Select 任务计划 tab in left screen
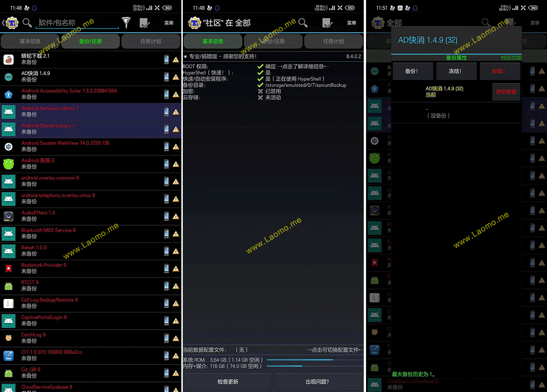The width and height of the screenshot is (547, 392). click(x=151, y=41)
